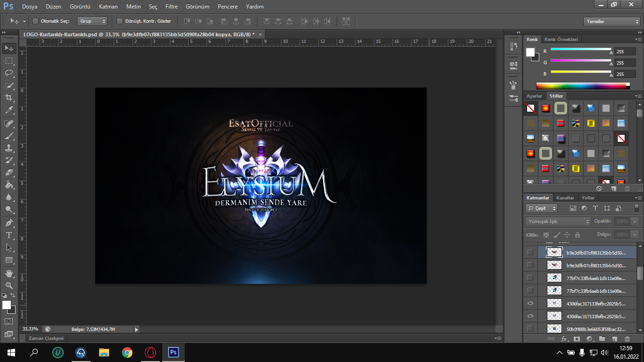Screen dimensions: 644x362
Task: Switch to the Kanallar tab
Action: [x=565, y=198]
